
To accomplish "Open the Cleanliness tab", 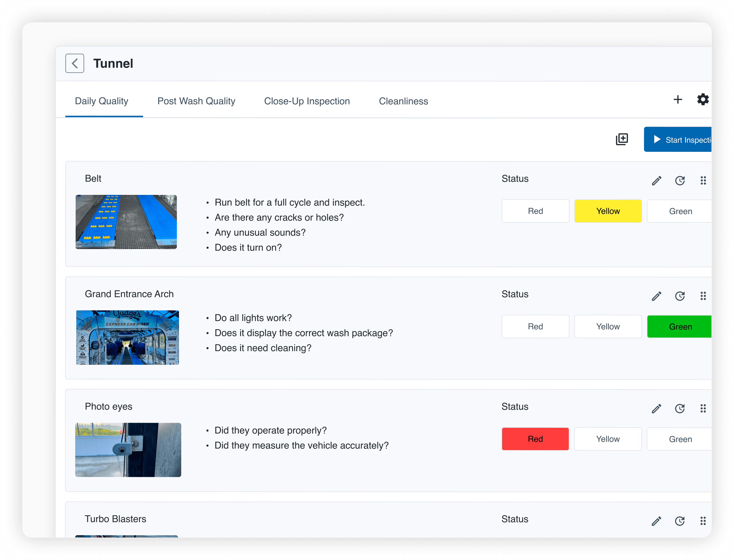I will [403, 101].
